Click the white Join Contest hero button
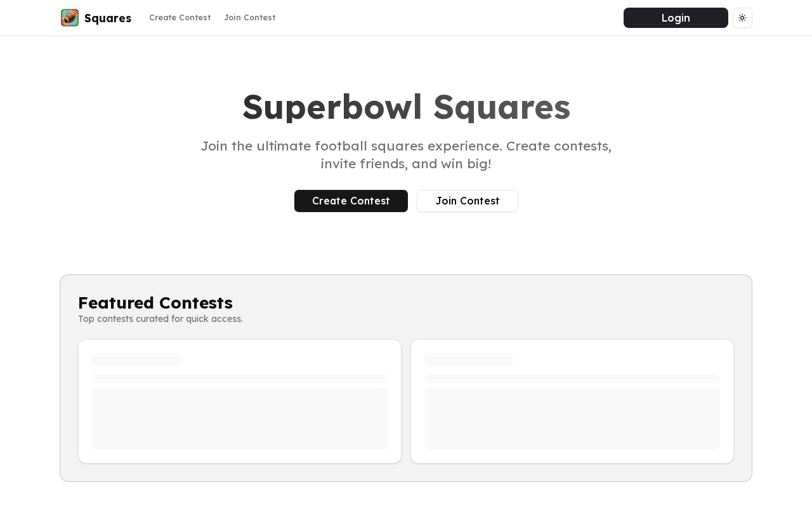This screenshot has height=508, width=812. coord(468,201)
